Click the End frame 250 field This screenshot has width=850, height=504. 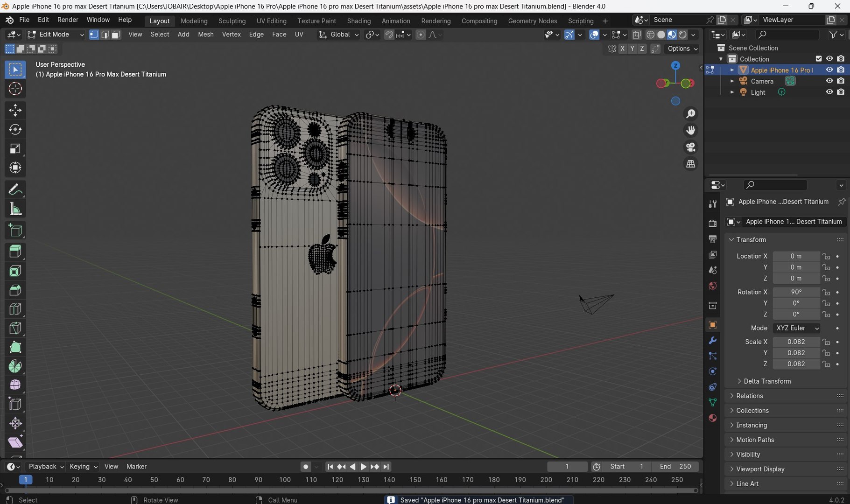click(675, 467)
